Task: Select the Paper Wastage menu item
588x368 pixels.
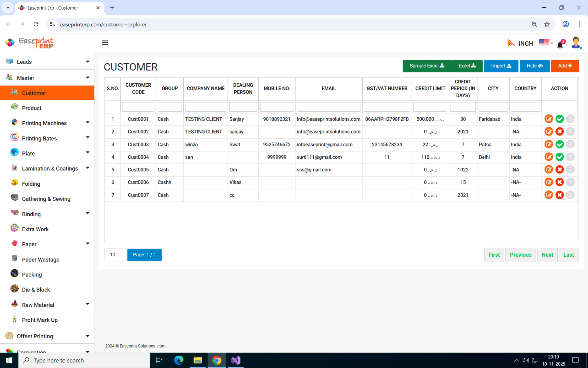Action: [x=41, y=260]
